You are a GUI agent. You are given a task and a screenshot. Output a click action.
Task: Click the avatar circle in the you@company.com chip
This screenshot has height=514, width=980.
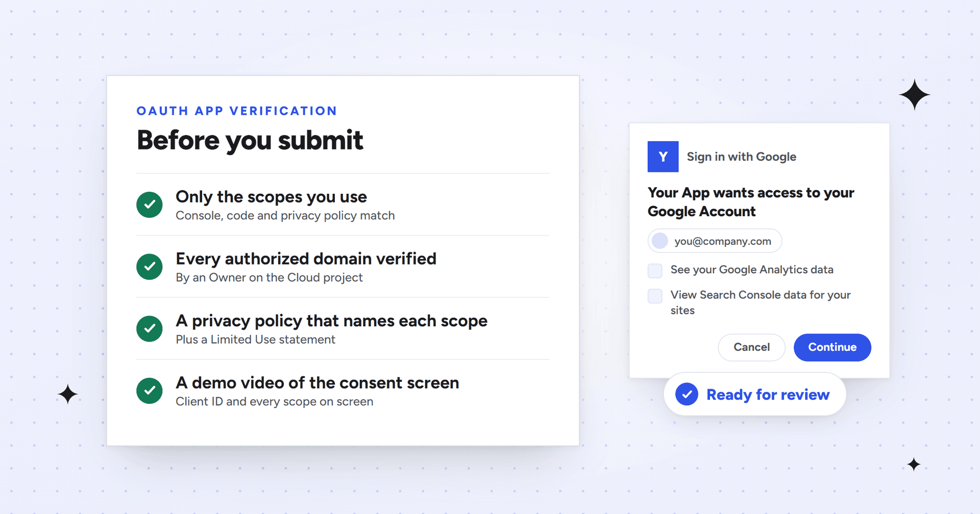(660, 241)
